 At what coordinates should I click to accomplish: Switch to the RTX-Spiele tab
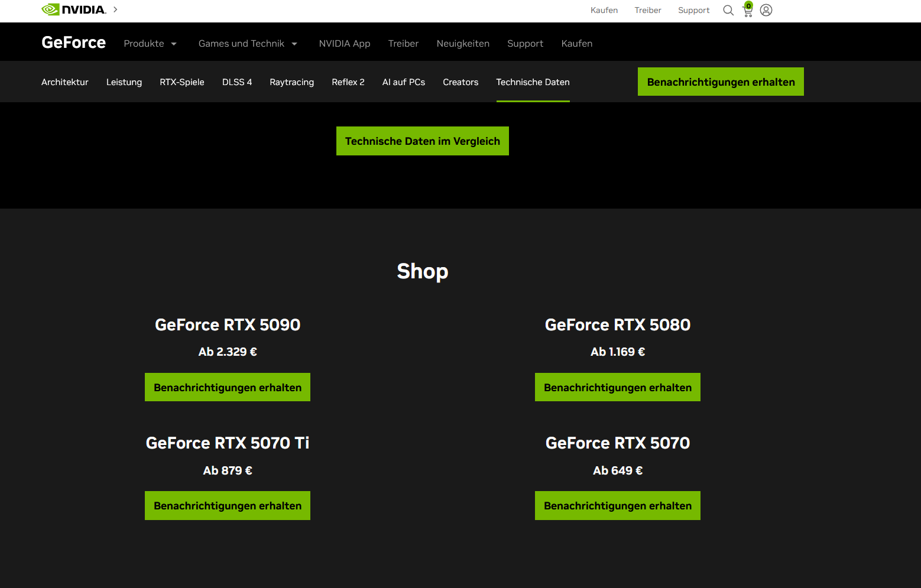pyautogui.click(x=182, y=82)
